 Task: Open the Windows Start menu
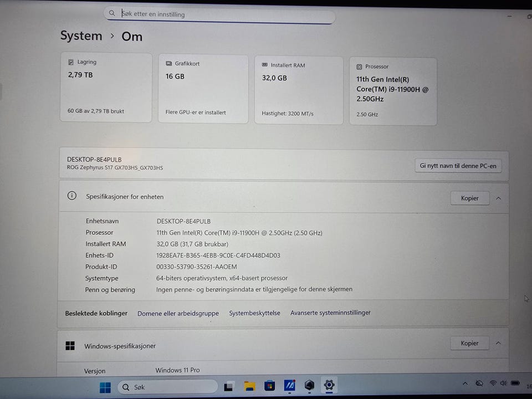(x=105, y=387)
